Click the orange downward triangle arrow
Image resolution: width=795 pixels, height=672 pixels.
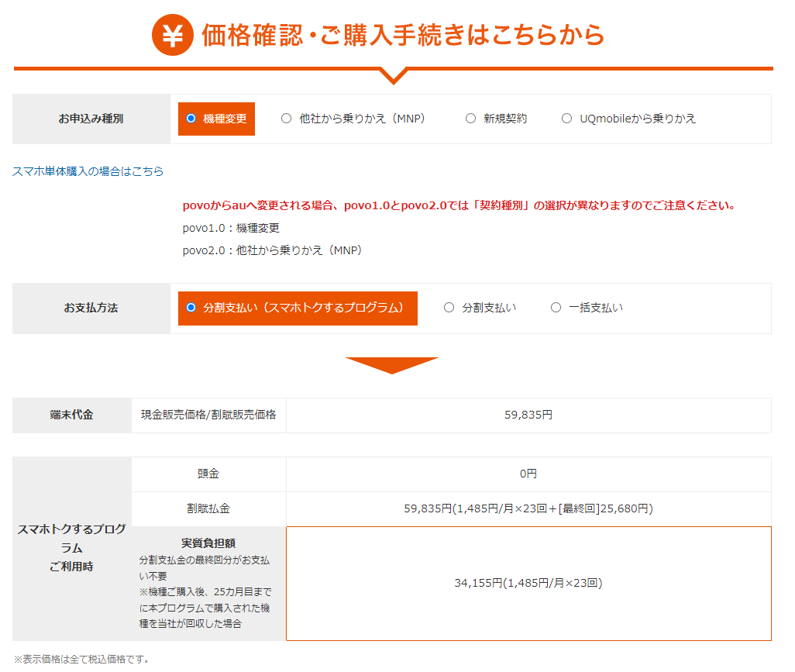coord(392,365)
